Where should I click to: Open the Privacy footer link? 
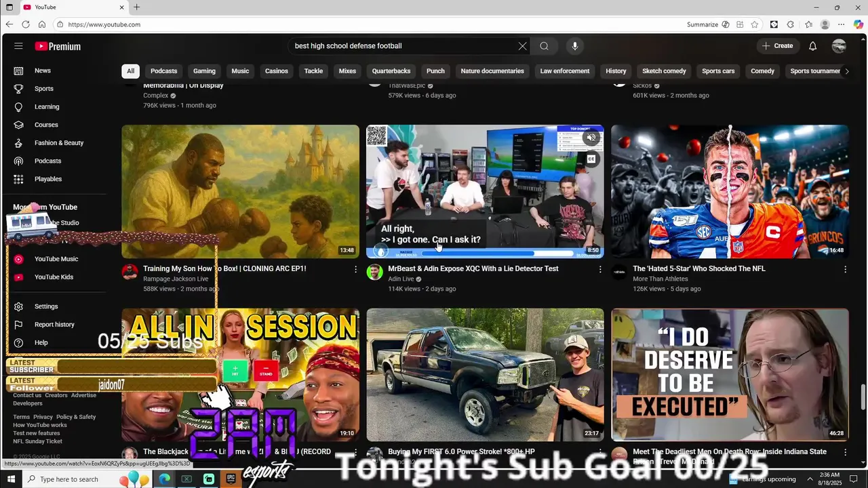(x=43, y=417)
